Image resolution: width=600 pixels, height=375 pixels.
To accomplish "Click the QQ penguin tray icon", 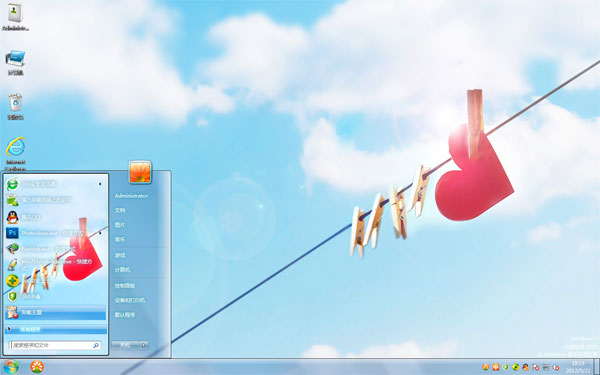I will tap(525, 367).
